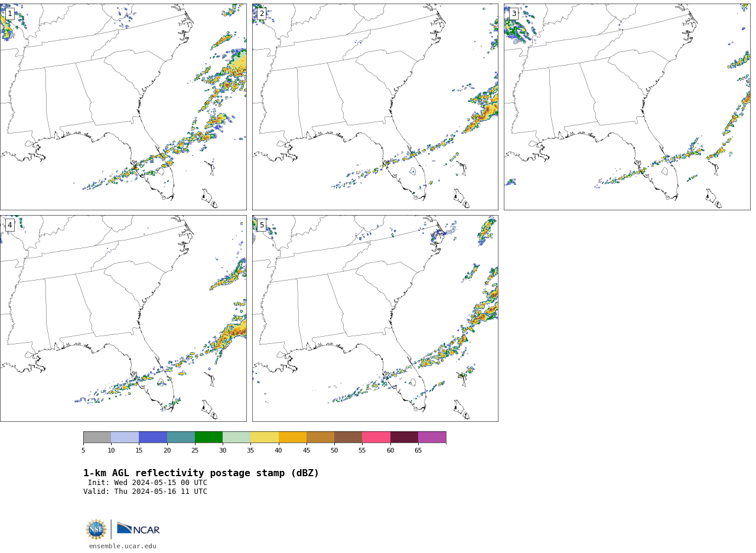Click the colorbar tick label 20
Viewport: 756px width, 553px height.
(x=167, y=450)
